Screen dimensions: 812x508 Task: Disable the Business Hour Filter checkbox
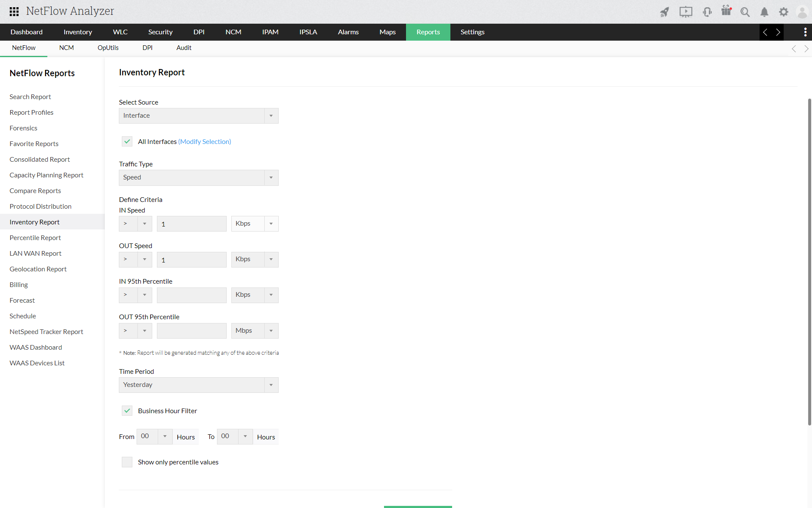point(127,411)
